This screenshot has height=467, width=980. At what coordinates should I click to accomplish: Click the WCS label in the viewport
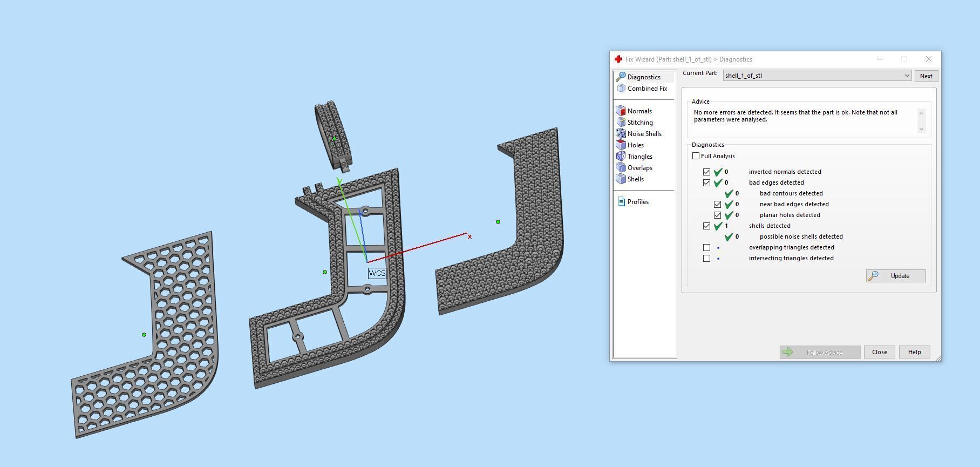[x=377, y=273]
